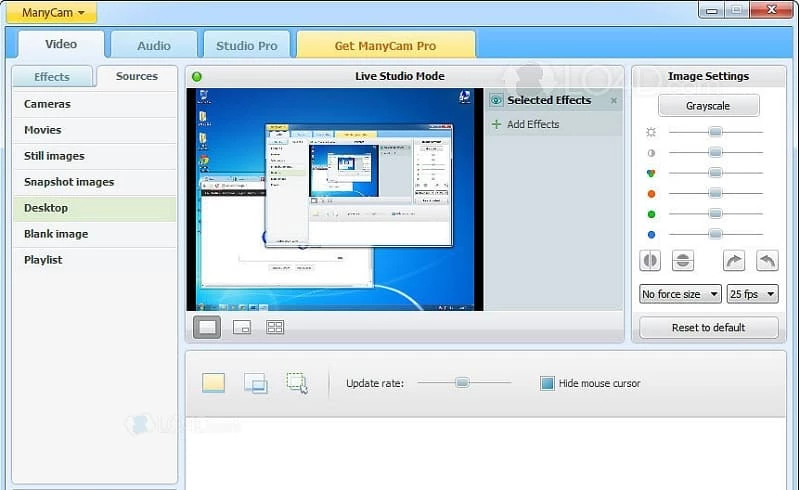Toggle the Selected Effects eye icon
The width and height of the screenshot is (800, 490).
point(496,100)
